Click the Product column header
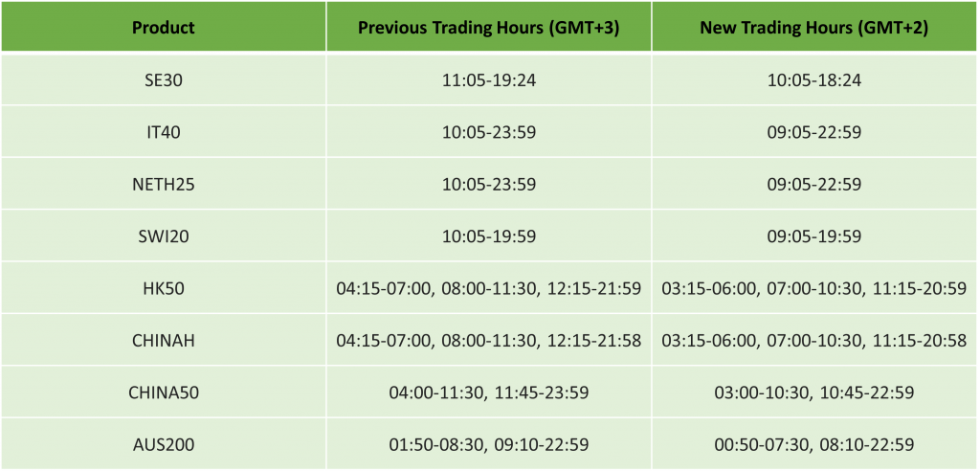The width and height of the screenshot is (980, 471). 163,27
